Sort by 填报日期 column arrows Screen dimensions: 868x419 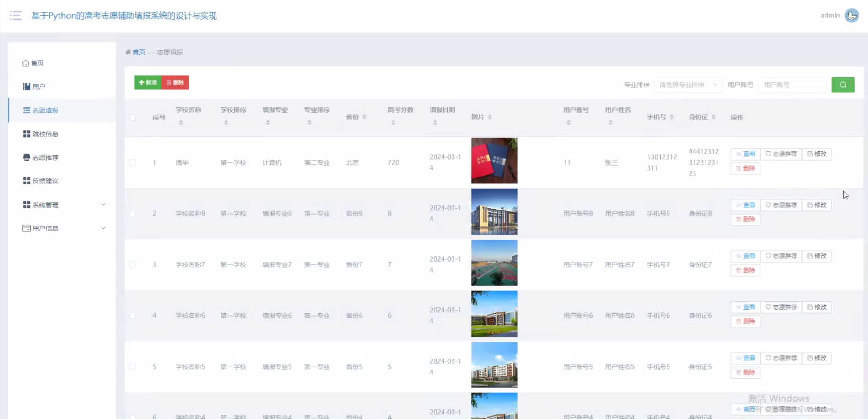pos(435,123)
